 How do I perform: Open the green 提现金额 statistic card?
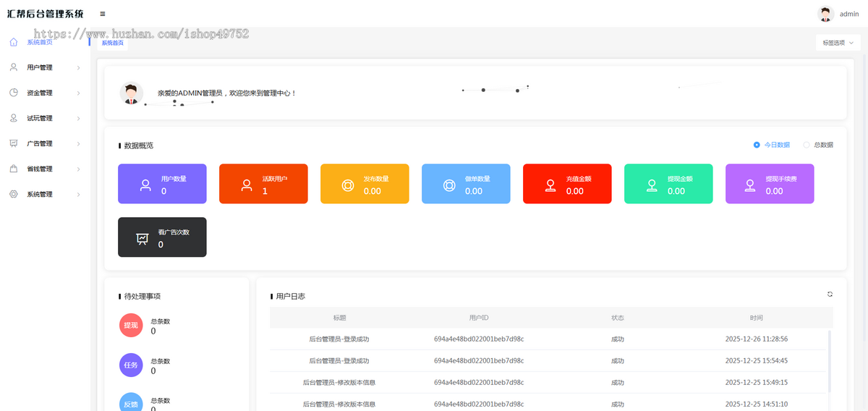[668, 184]
